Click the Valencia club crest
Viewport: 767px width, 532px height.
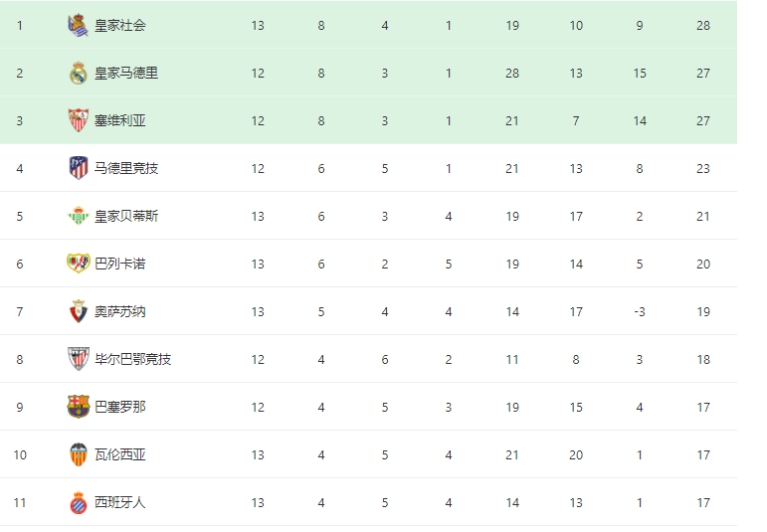pyautogui.click(x=79, y=454)
